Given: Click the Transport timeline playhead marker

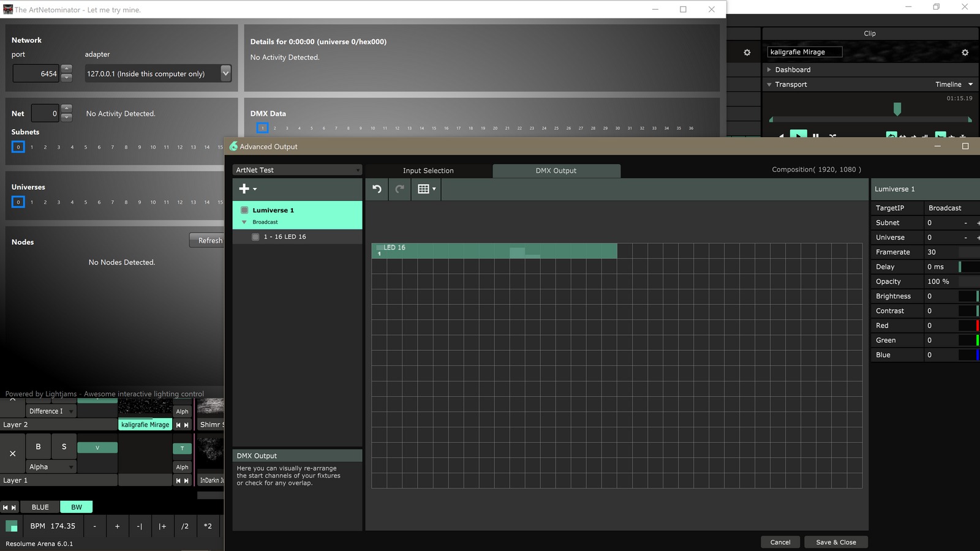Looking at the screenshot, I should [897, 109].
